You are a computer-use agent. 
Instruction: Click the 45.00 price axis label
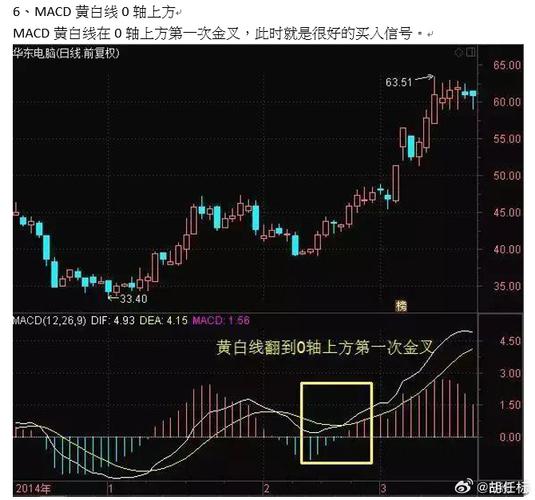coord(507,212)
